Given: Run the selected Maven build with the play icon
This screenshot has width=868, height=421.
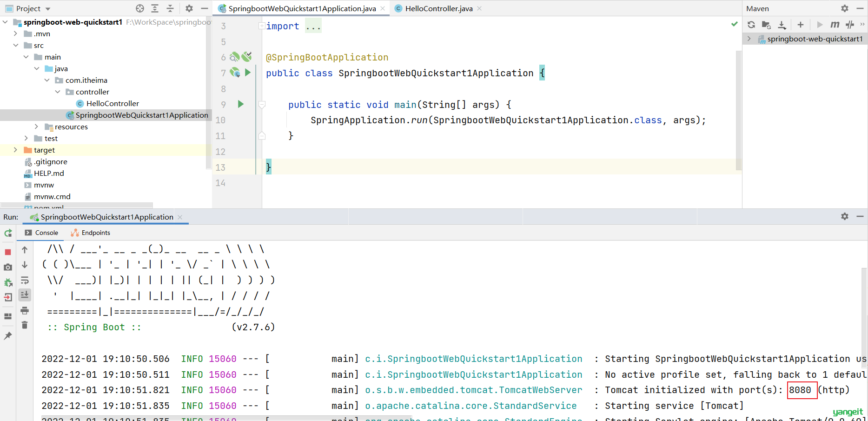Looking at the screenshot, I should (x=820, y=25).
